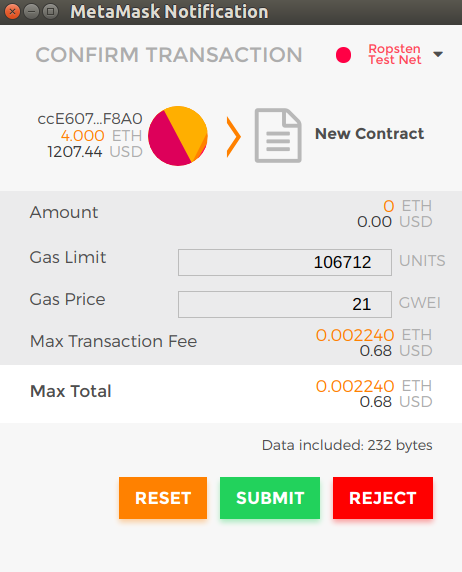Click the account identicon avatar
Viewport: 462px width, 572px height.
tap(178, 136)
